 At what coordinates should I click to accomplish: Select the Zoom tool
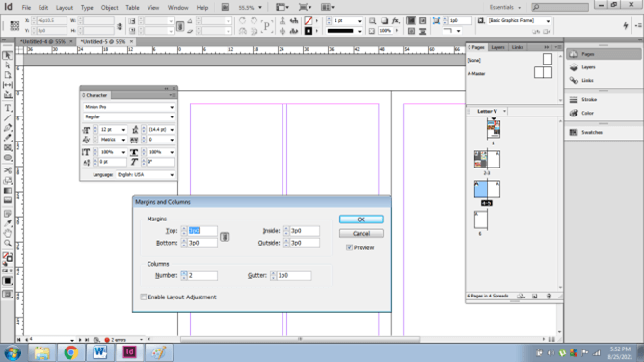click(8, 244)
